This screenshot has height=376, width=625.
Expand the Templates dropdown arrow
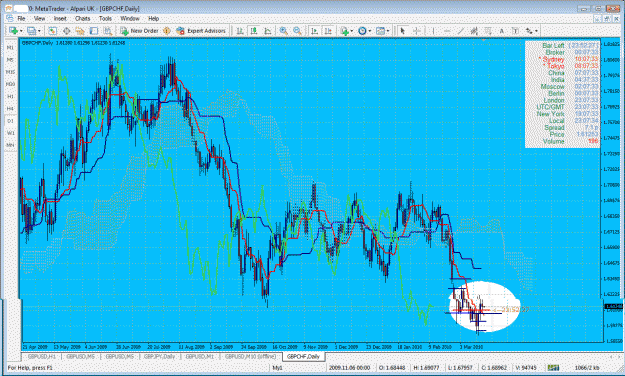click(387, 31)
